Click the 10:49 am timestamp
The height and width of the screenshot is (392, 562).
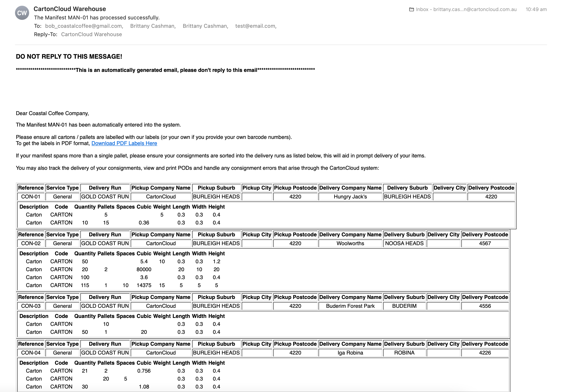click(536, 9)
